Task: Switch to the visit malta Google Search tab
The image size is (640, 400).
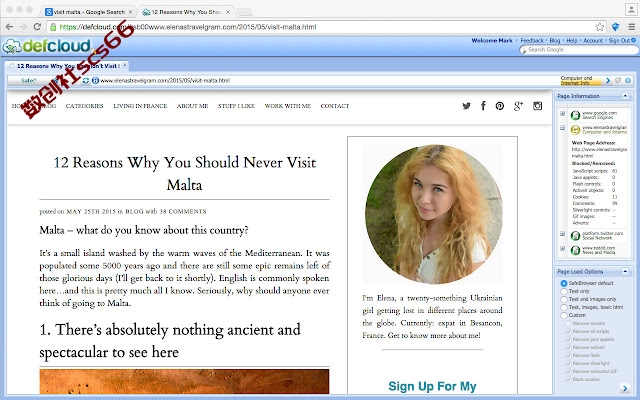Action: coord(89,12)
